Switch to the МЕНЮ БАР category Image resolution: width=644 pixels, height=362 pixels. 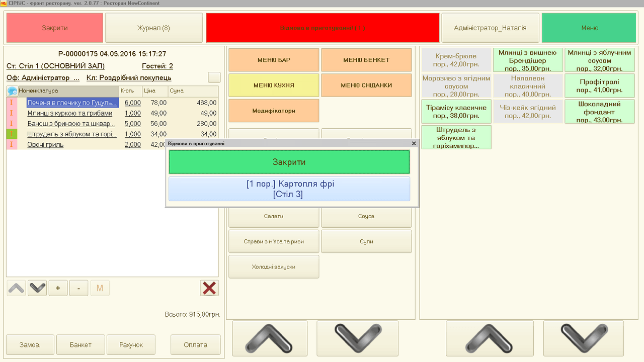tap(274, 60)
